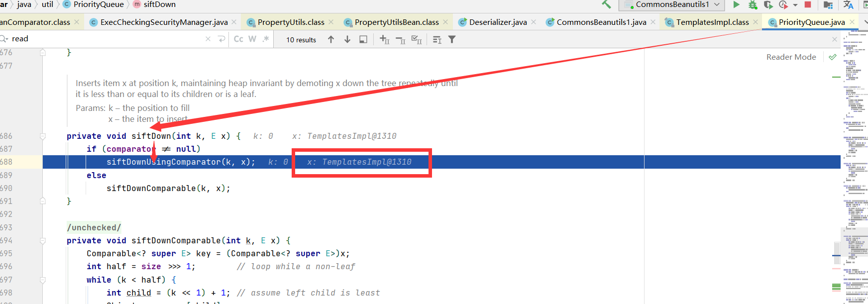The image size is (868, 304).
Task: Click 'java' in the breadcrumb path
Action: pyautogui.click(x=24, y=4)
